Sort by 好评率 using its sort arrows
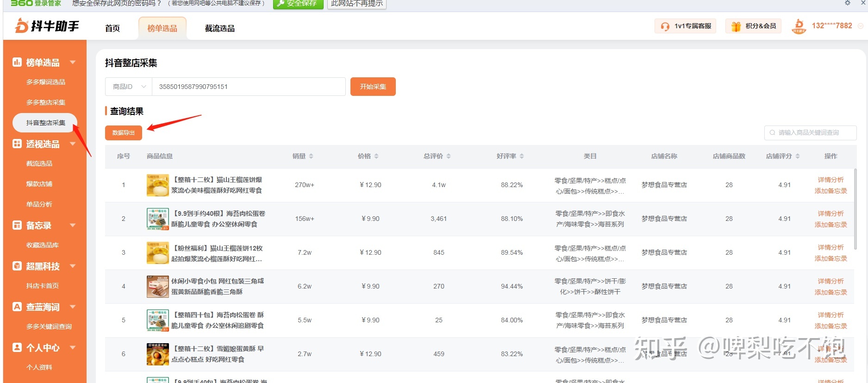868x383 pixels. click(x=522, y=156)
